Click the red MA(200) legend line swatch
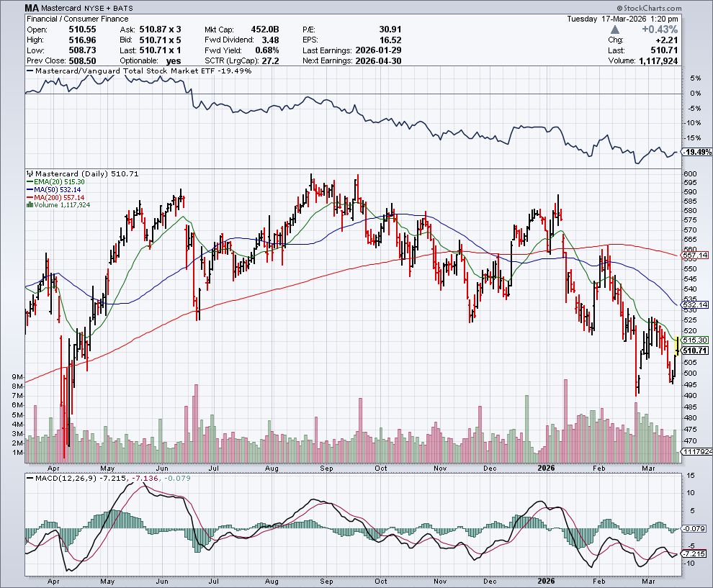713x588 pixels. click(x=29, y=198)
